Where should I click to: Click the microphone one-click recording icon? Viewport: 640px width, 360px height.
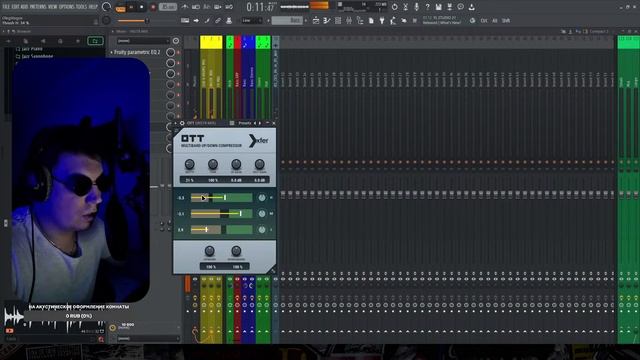(416, 7)
